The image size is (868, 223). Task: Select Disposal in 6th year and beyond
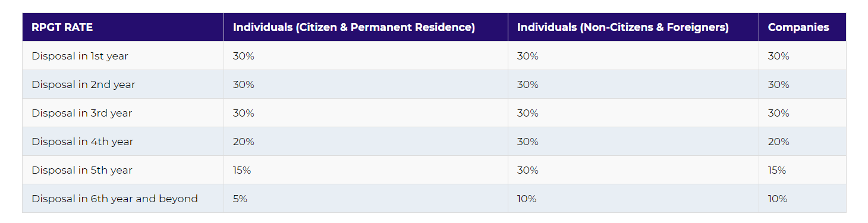(115, 199)
